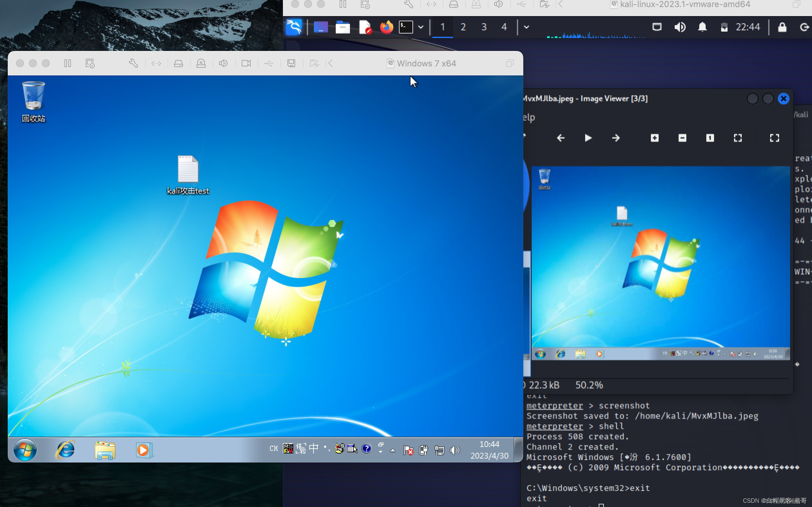Open the IME help question mark icon

point(367,448)
